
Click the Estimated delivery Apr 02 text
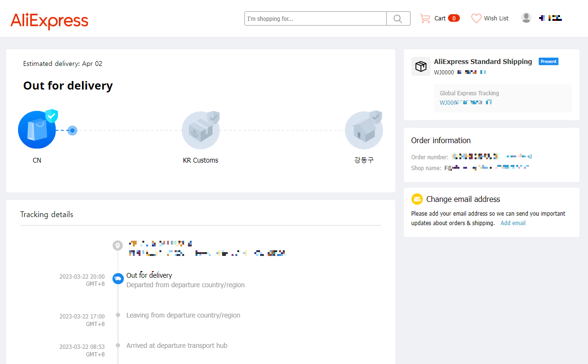[x=63, y=64]
